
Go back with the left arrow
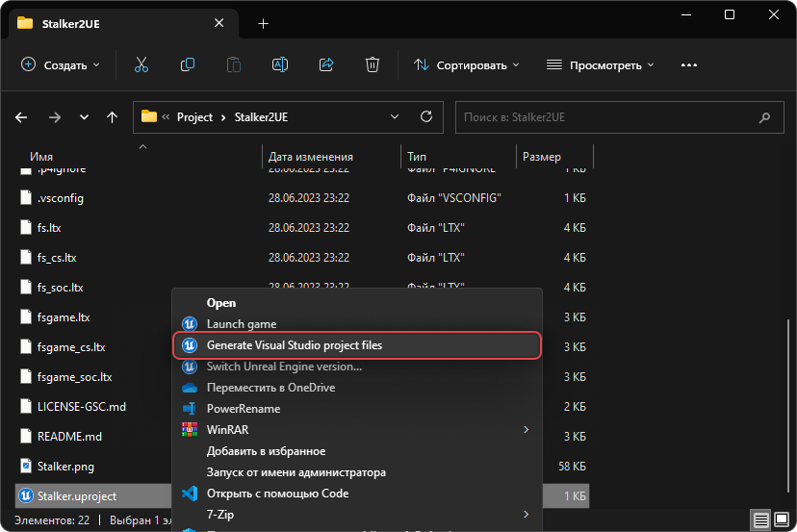21,117
